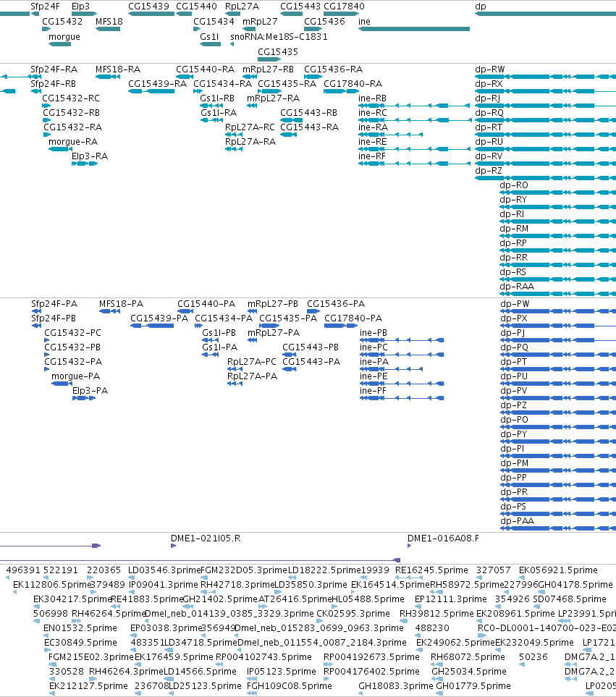
Task: Select protein CG15436-PA
Action: click(336, 304)
